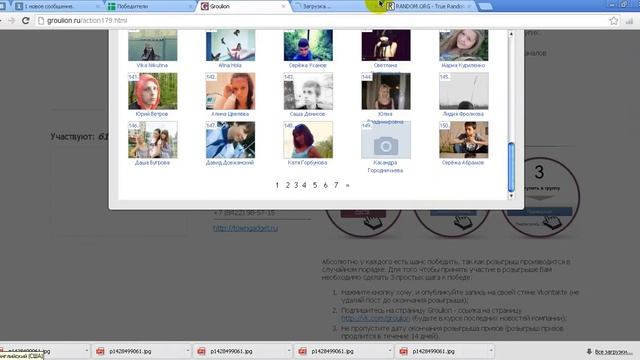Go to page 7 of participants
640x360 pixels.
[x=336, y=185]
